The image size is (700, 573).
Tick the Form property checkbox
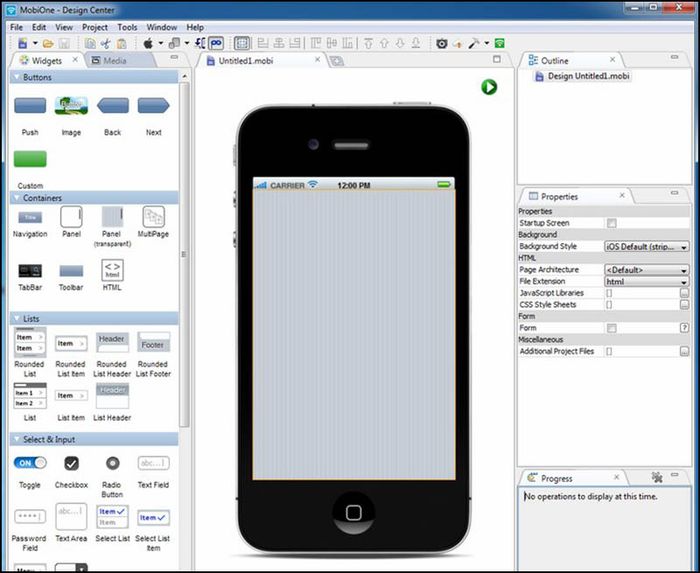tap(612, 328)
